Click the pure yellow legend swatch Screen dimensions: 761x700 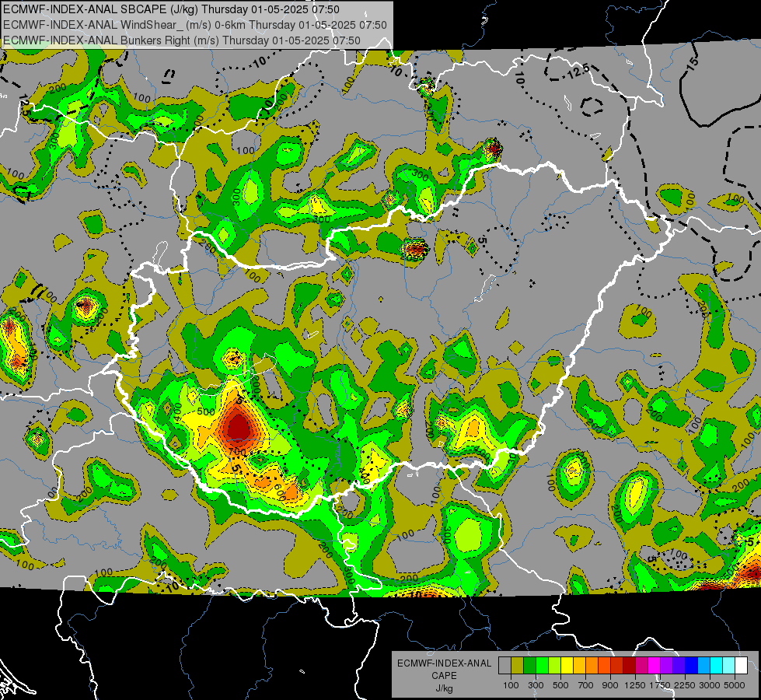coord(567,666)
